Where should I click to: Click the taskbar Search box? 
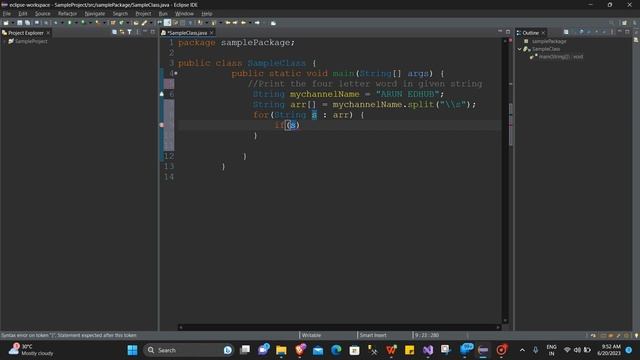coord(188,350)
